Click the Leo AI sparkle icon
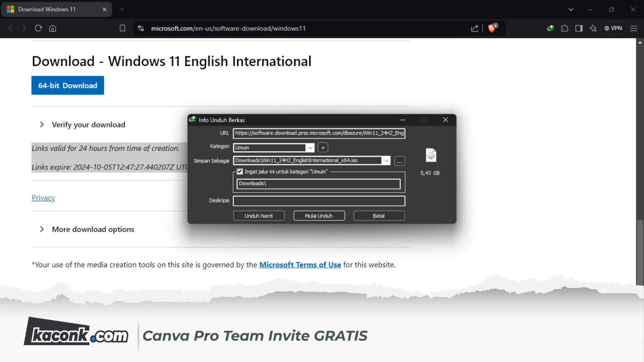 [x=593, y=28]
